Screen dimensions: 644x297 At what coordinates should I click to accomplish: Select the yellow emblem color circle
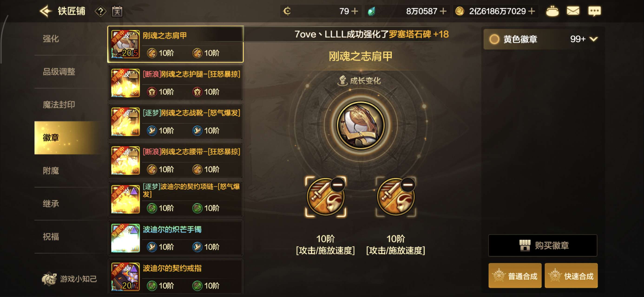coord(494,39)
